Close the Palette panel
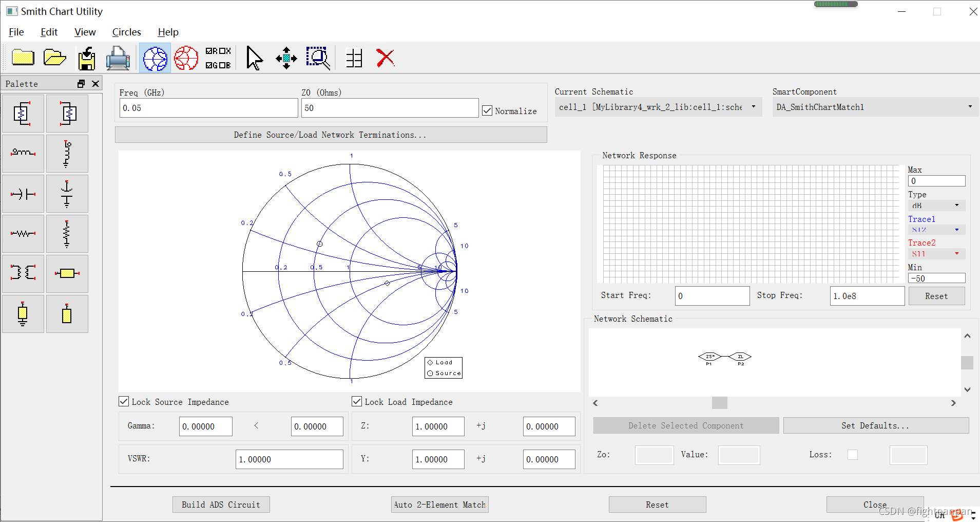980x522 pixels. tap(95, 84)
